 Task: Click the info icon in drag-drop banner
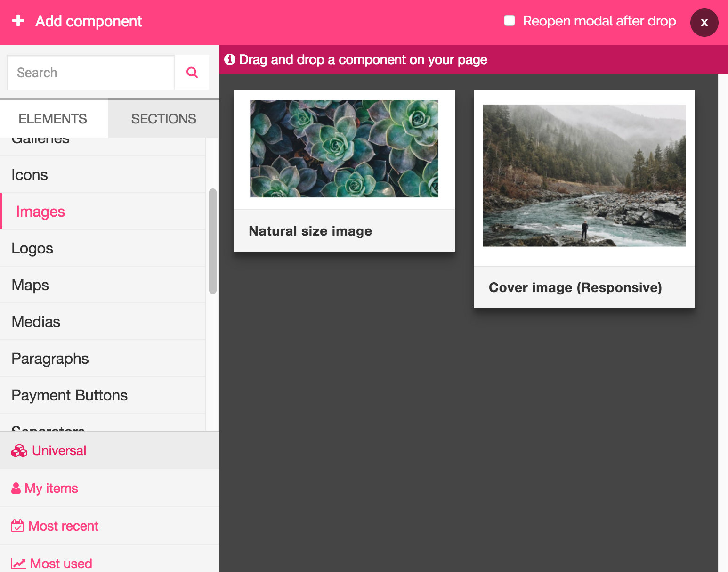(x=230, y=59)
